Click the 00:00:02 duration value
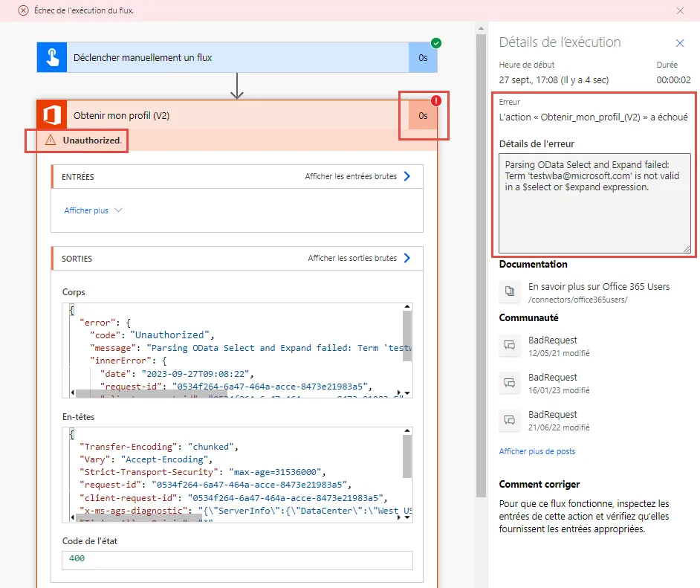The image size is (700, 588). 673,80
